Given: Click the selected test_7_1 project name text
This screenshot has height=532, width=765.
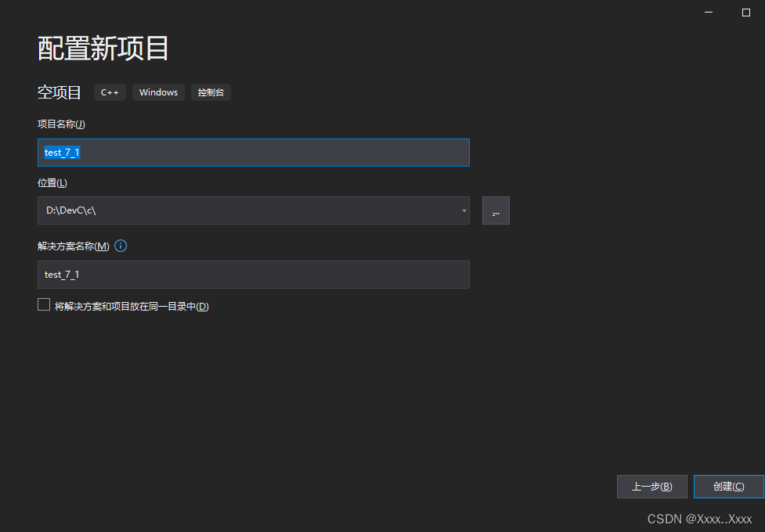Looking at the screenshot, I should [x=62, y=152].
